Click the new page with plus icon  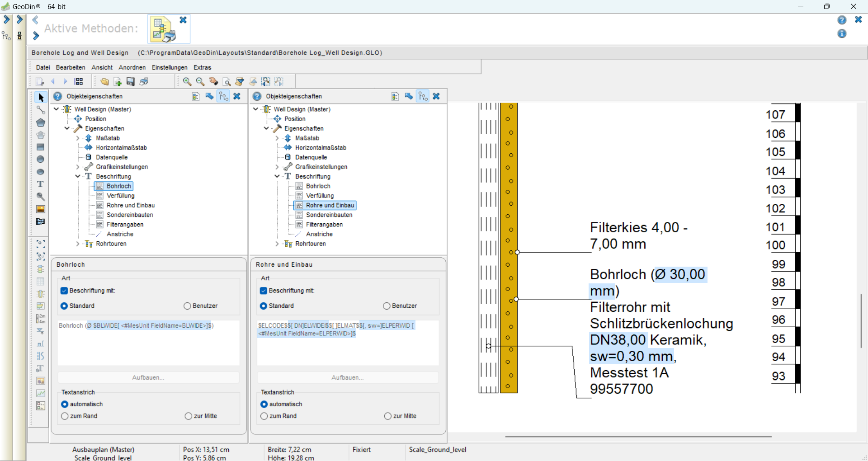click(x=118, y=81)
